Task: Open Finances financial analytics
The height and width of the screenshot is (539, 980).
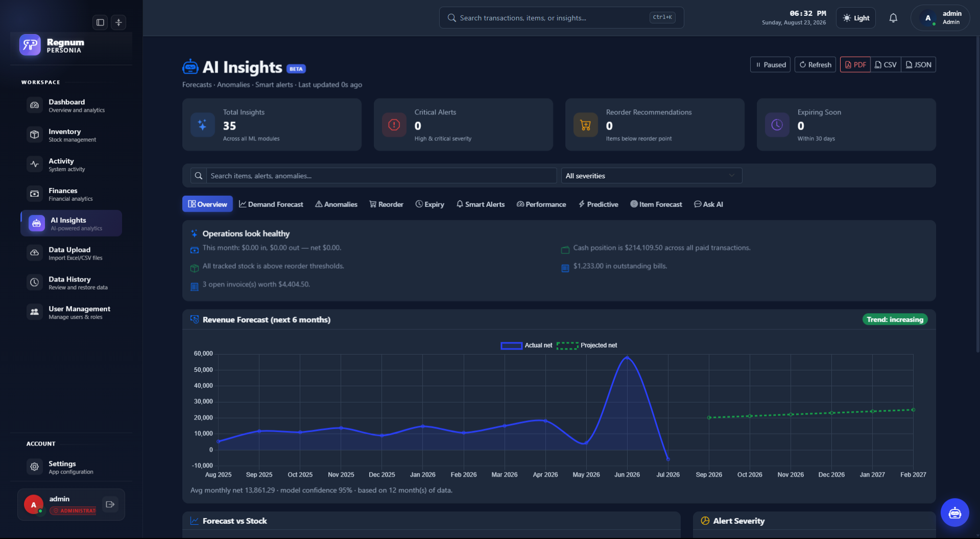Action: 71,194
